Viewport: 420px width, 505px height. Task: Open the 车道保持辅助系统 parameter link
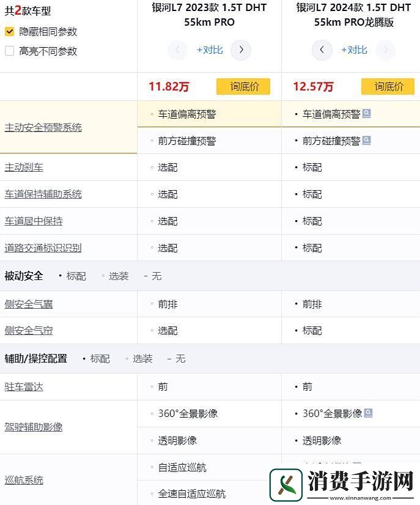click(x=43, y=194)
